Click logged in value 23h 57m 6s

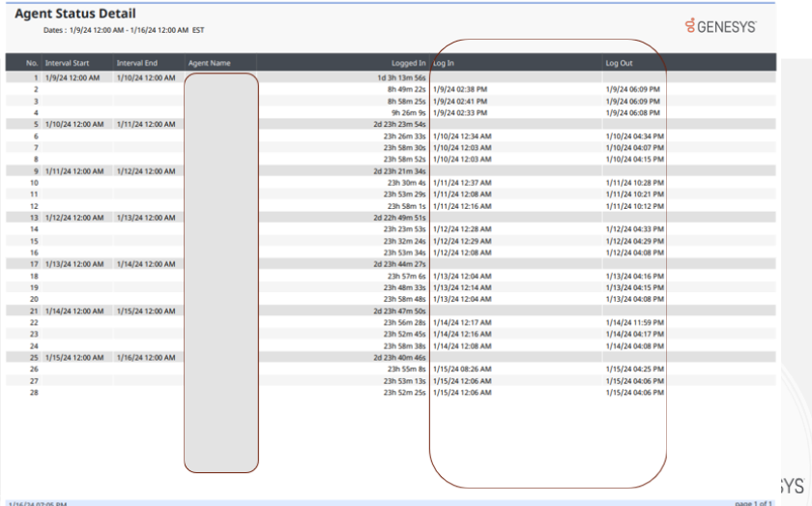point(407,277)
